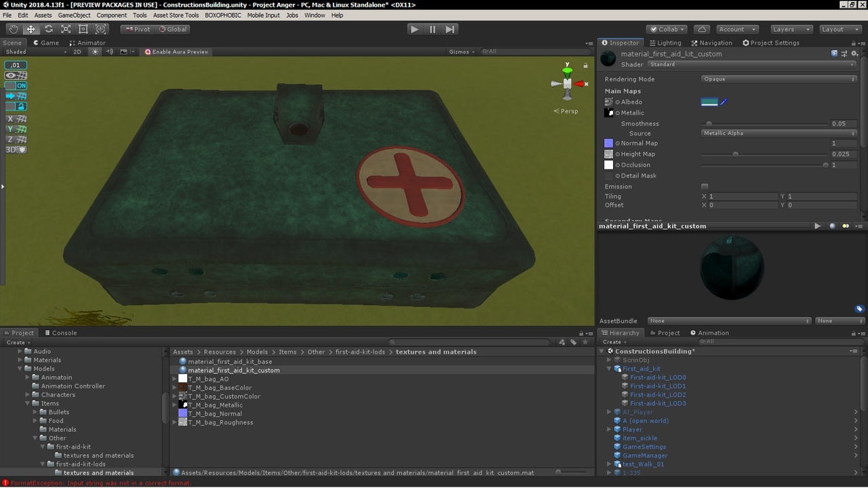
Task: Select the Scale tool
Action: coord(66,29)
